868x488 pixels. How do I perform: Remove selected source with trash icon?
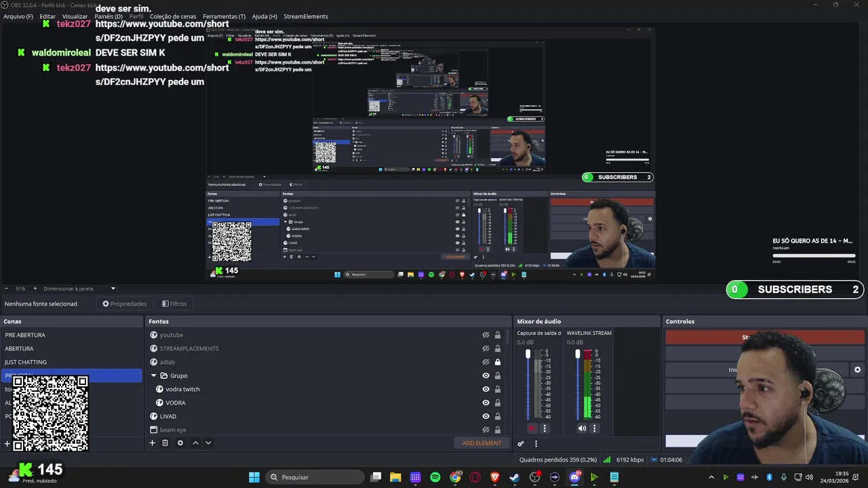[165, 443]
